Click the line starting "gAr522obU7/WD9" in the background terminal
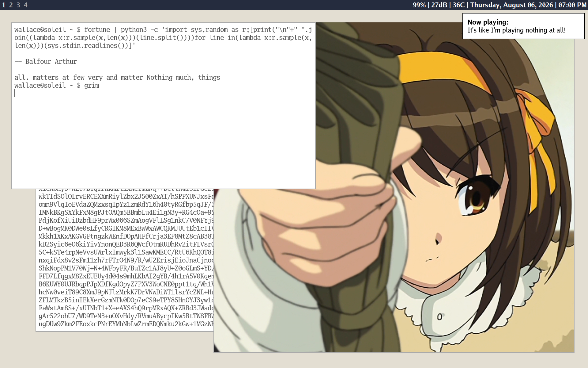 (x=126, y=316)
